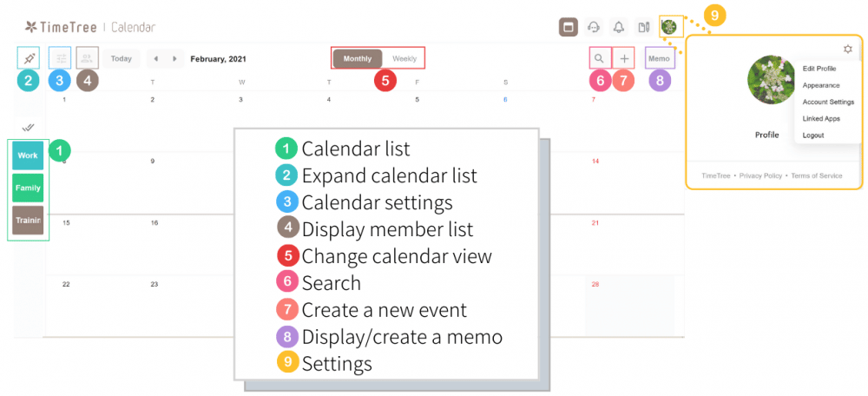Show the member list icon
Image resolution: width=868 pixels, height=396 pixels.
click(x=87, y=58)
